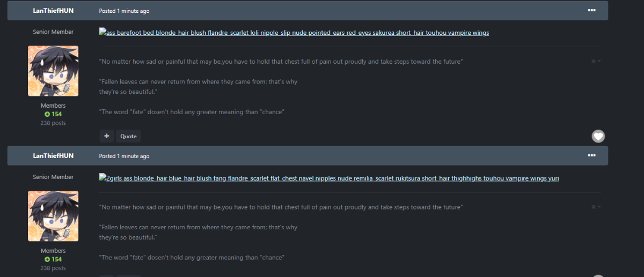Click the "Senior Member" rank in the second post

[x=53, y=177]
